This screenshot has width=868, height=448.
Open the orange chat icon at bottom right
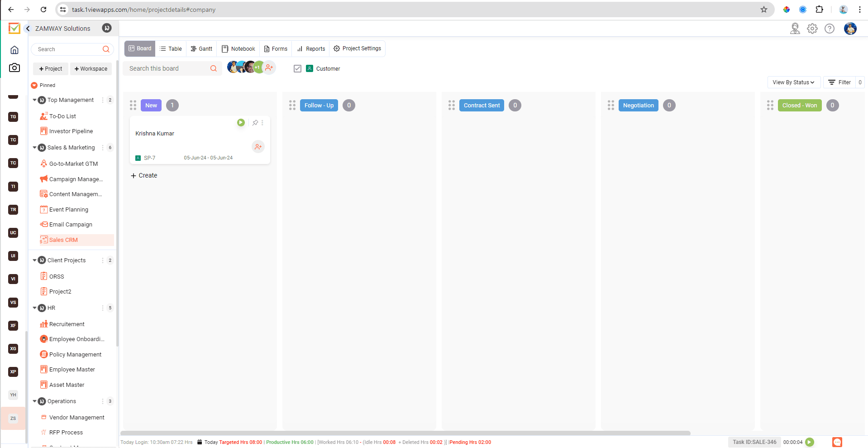click(x=837, y=442)
